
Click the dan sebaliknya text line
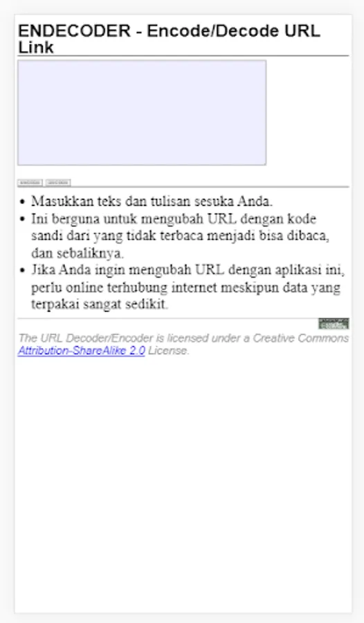coord(78,253)
